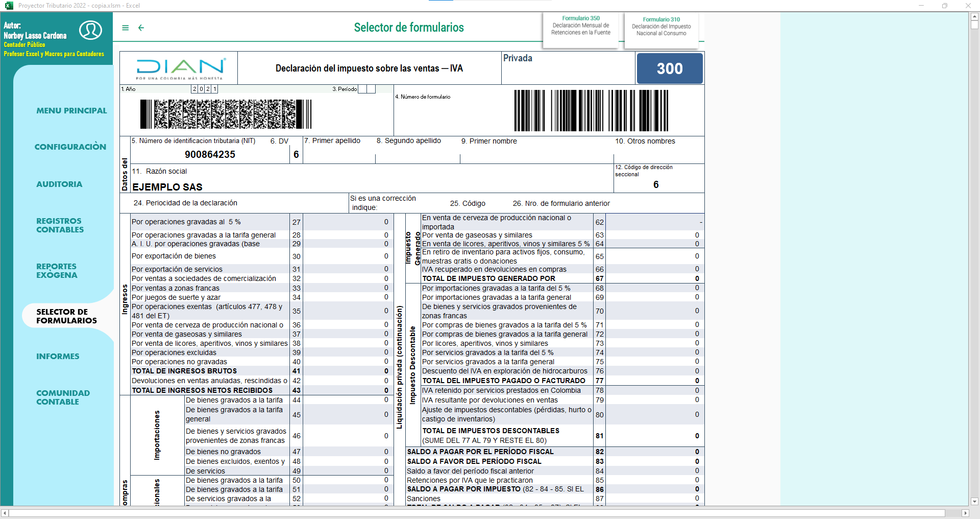
Task: Open Formulario 350 Retenciones en la Fuente
Action: pyautogui.click(x=581, y=30)
